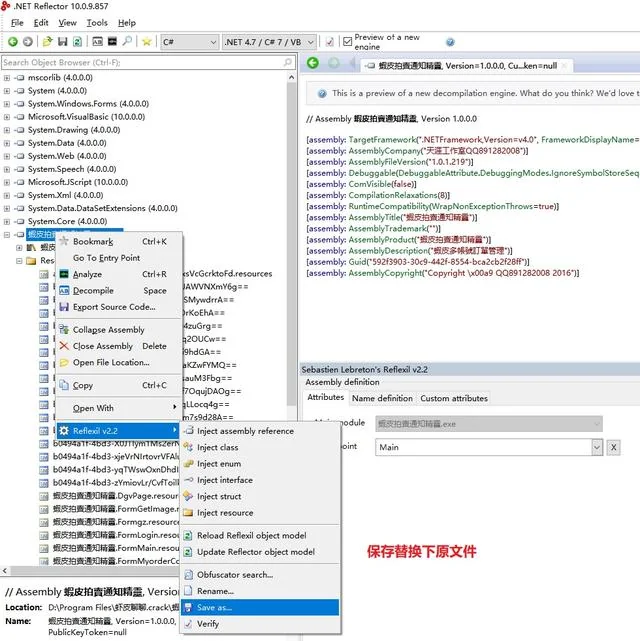Click the green back arrow in code pane
The image size is (640, 641).
(x=313, y=63)
